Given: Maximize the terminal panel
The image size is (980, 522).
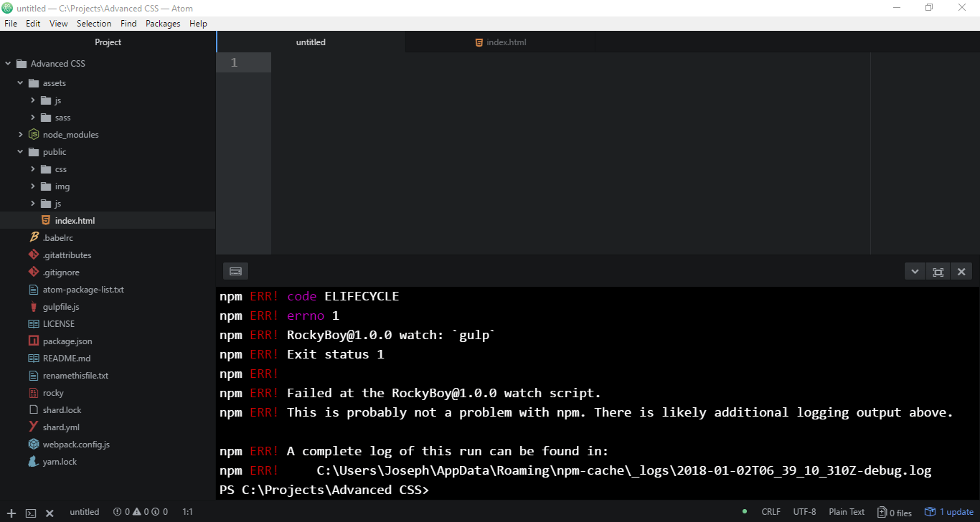Looking at the screenshot, I should [x=938, y=272].
